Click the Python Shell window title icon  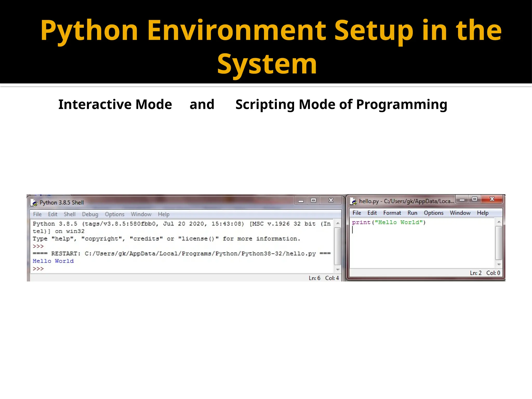coord(34,202)
